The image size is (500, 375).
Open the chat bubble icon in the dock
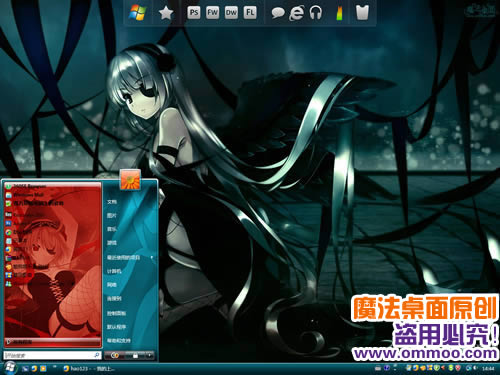click(x=278, y=13)
